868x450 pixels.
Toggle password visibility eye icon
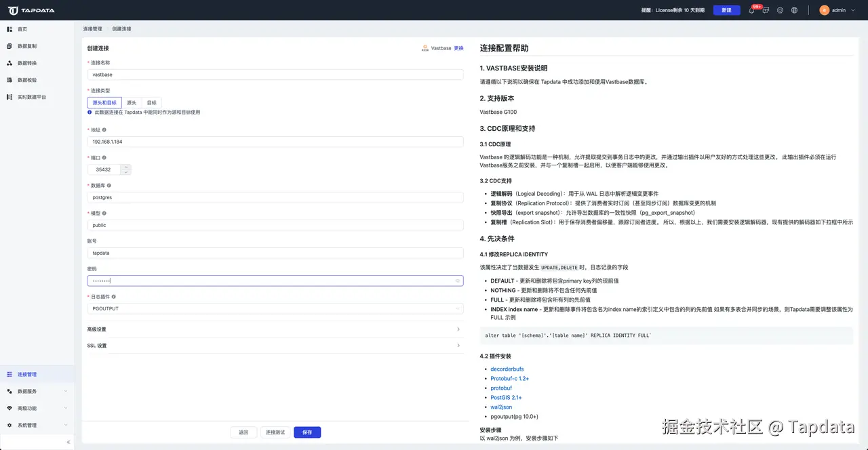coord(458,281)
